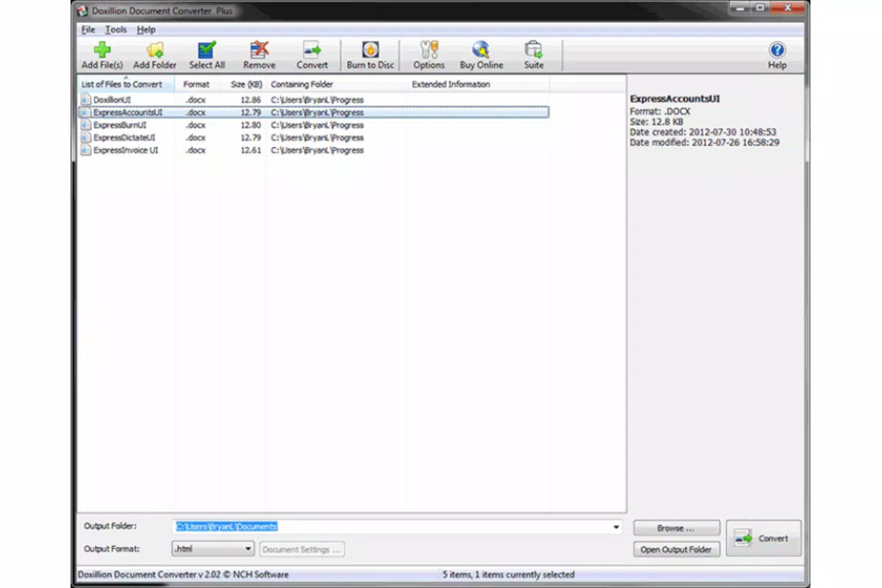Click the Select All toolbar icon
Viewport: 882px width, 588px height.
pos(207,55)
